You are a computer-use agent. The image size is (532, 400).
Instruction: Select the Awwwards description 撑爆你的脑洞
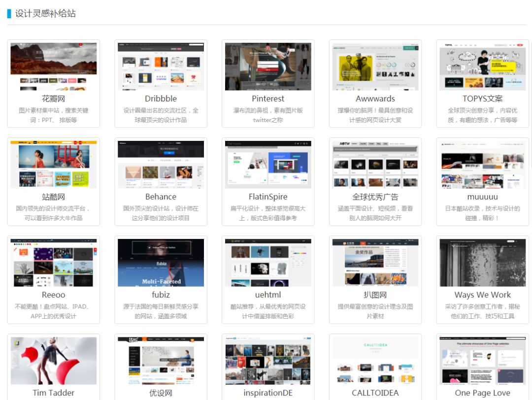[x=375, y=115]
